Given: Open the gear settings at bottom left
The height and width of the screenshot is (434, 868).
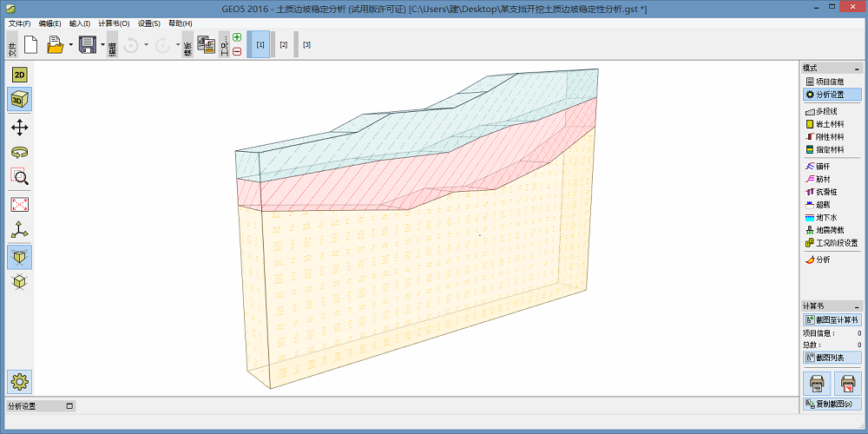Looking at the screenshot, I should (19, 380).
